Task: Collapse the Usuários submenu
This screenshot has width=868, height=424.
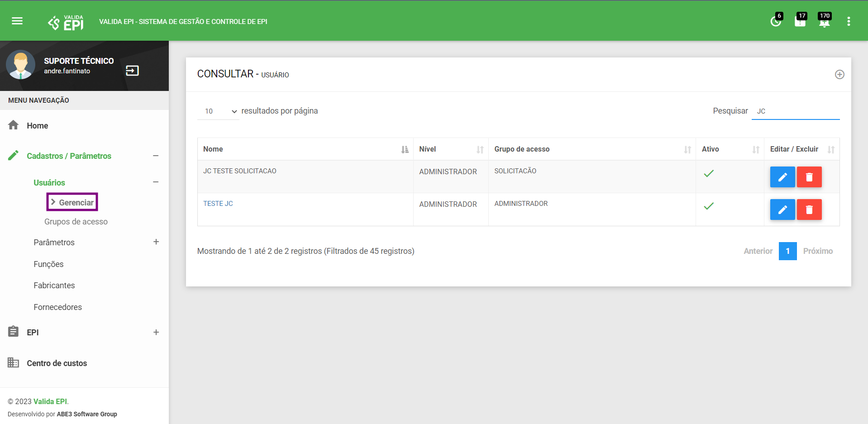Action: point(156,182)
